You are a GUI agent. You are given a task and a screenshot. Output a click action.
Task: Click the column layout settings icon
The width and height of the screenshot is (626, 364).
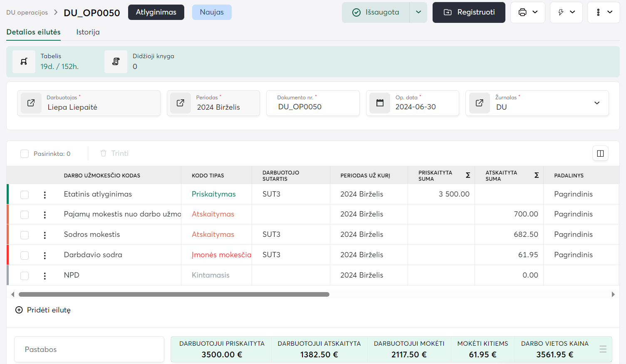pos(600,153)
